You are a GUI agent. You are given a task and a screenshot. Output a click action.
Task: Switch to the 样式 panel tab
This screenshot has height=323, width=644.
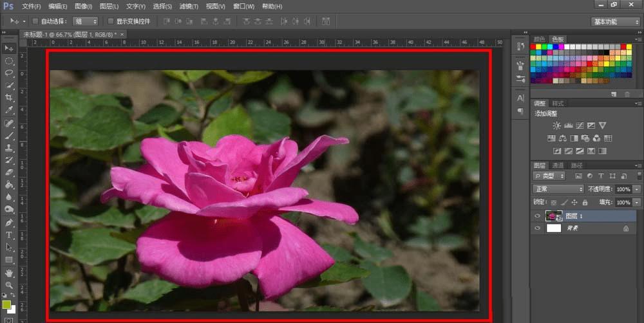[558, 103]
